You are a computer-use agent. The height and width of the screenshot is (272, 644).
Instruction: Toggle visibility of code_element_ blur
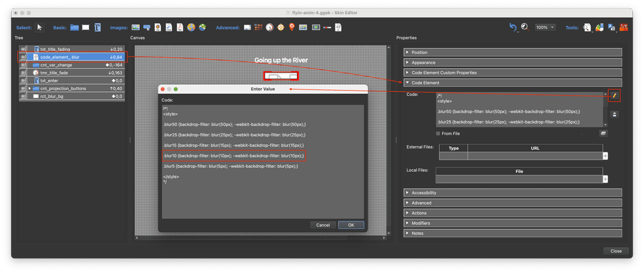[x=23, y=57]
